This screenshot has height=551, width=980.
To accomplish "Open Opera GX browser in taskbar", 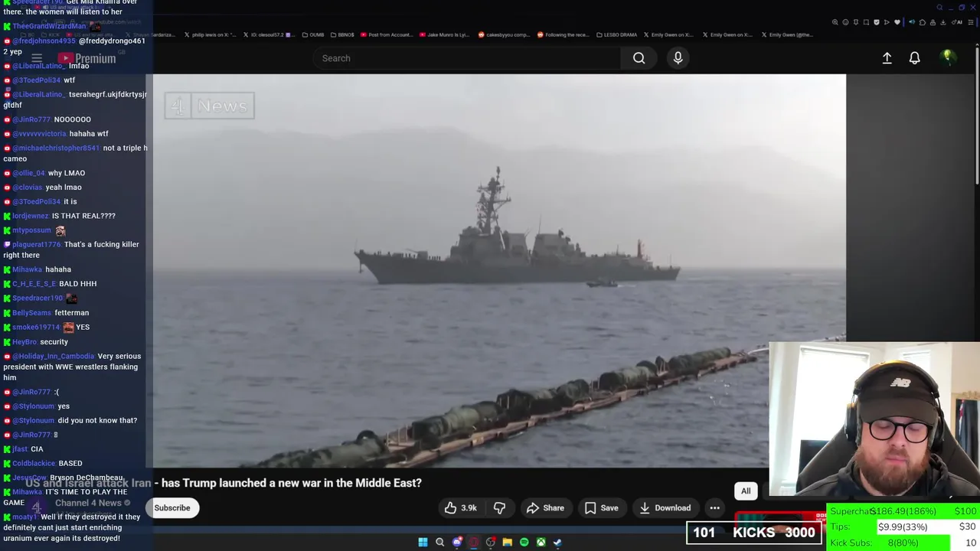I will coord(474,542).
